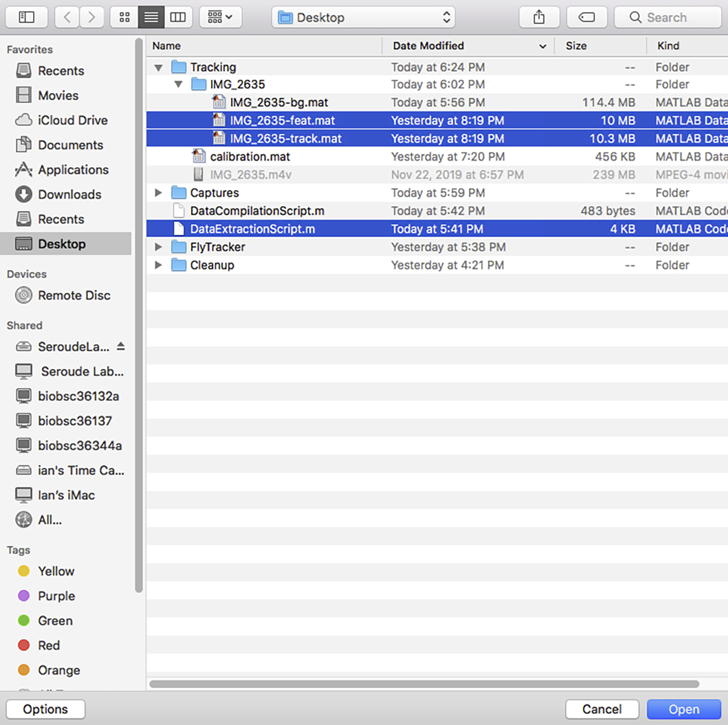Click the Share icon in toolbar
Screen dimensions: 728x725
(539, 18)
